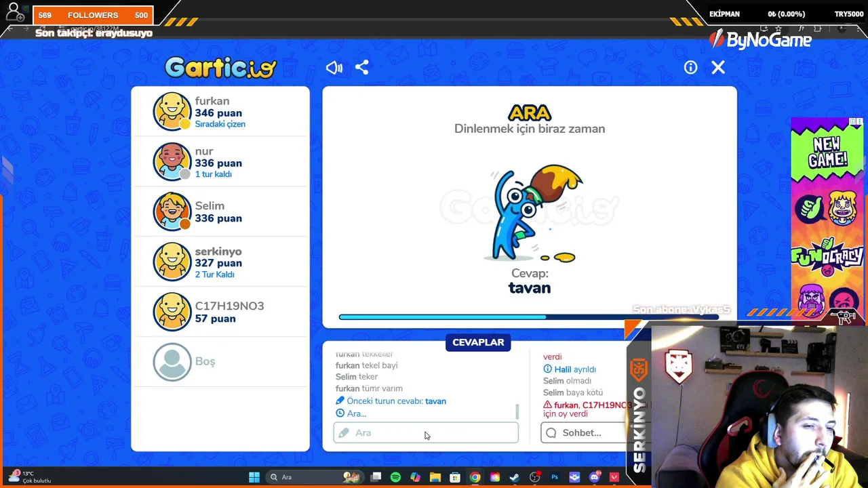Image resolution: width=868 pixels, height=488 pixels.
Task: Click the CEVAPLAR tab label
Action: point(478,342)
